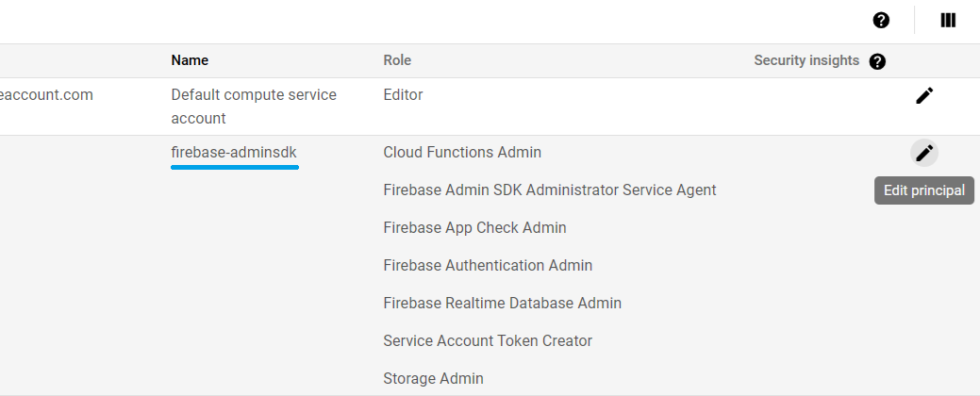The height and width of the screenshot is (396, 980).
Task: Click the Default compute service account name
Action: point(254,107)
